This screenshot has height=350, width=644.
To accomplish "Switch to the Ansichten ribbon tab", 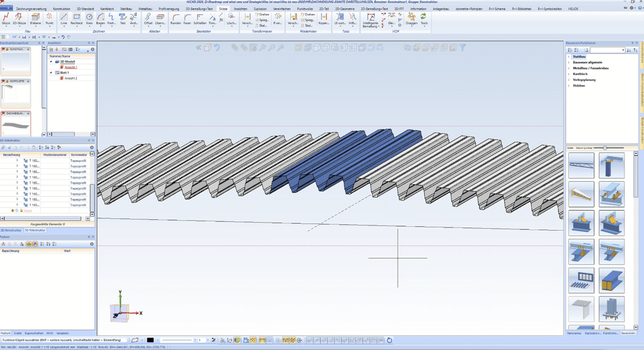I will coord(241,9).
